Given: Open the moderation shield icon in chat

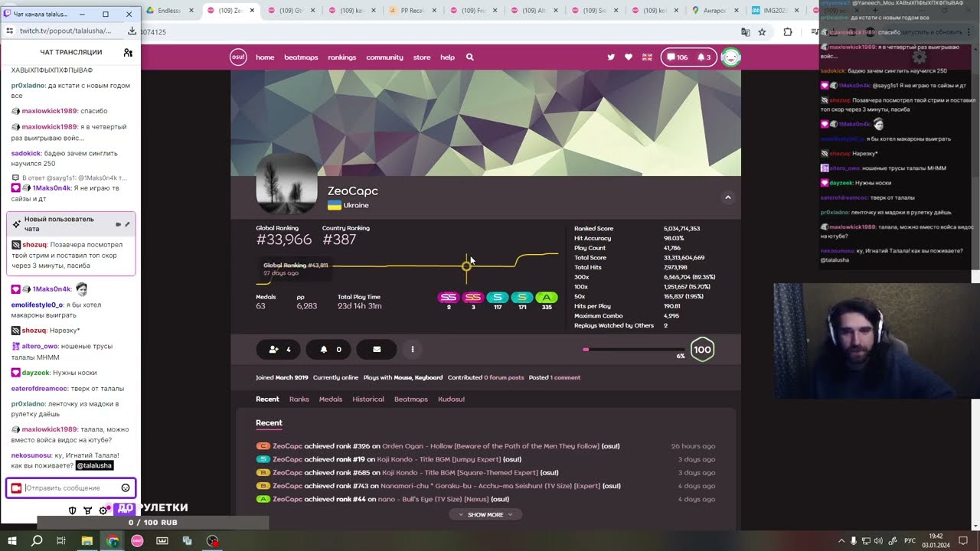Looking at the screenshot, I should coord(73,510).
